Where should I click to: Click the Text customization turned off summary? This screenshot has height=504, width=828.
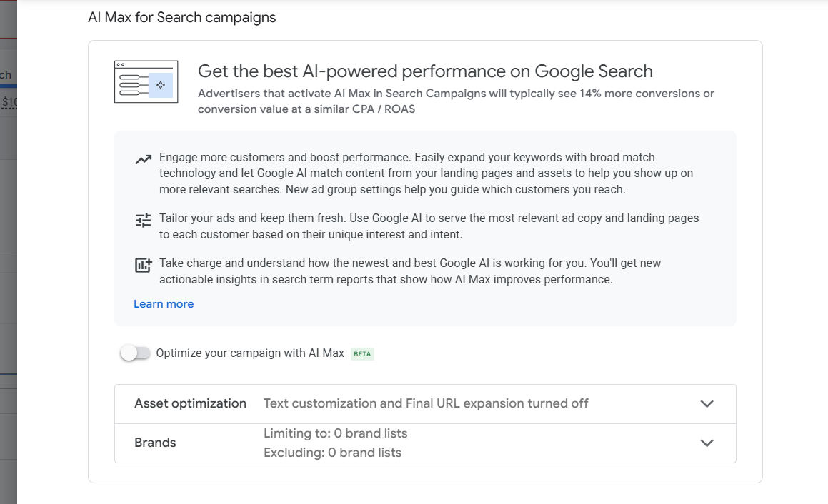click(x=426, y=403)
